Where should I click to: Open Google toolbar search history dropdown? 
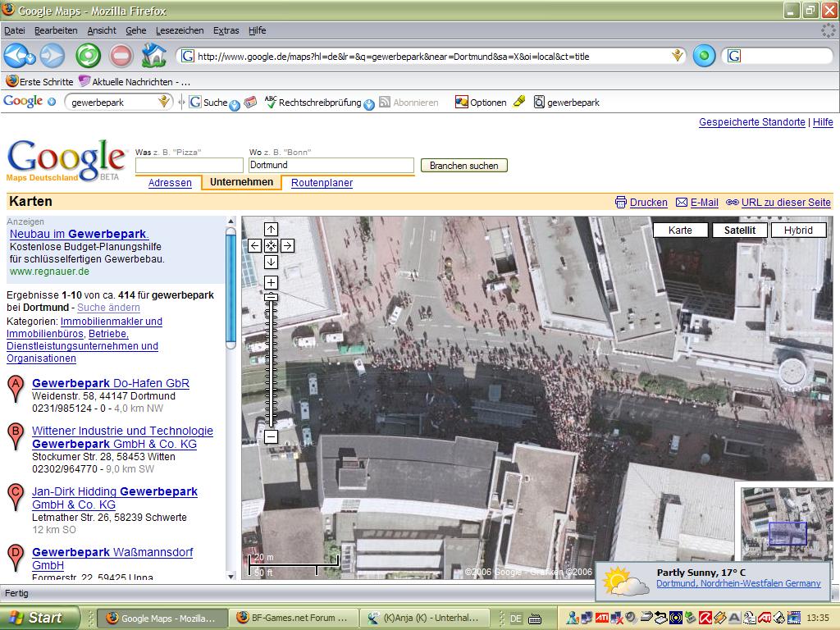[x=164, y=101]
